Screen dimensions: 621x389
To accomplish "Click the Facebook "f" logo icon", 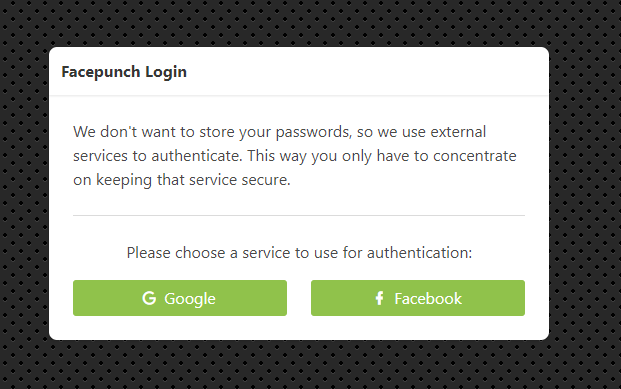I will (x=379, y=298).
